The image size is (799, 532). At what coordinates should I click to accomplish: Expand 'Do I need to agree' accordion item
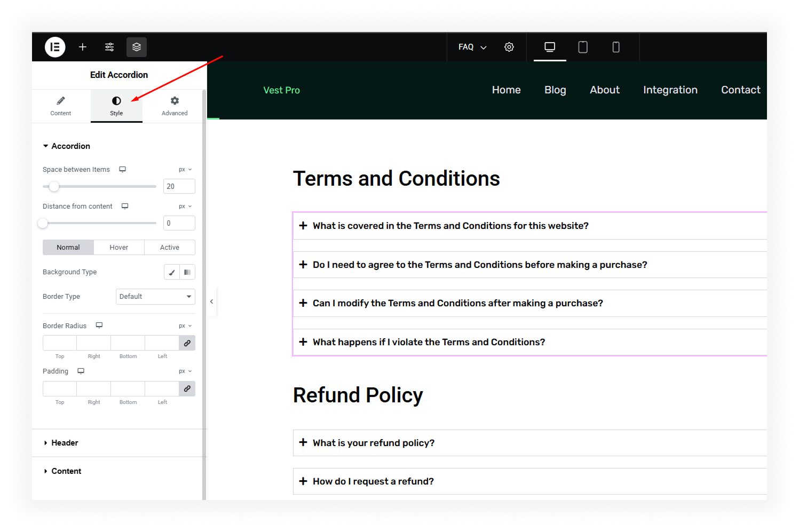pyautogui.click(x=530, y=265)
